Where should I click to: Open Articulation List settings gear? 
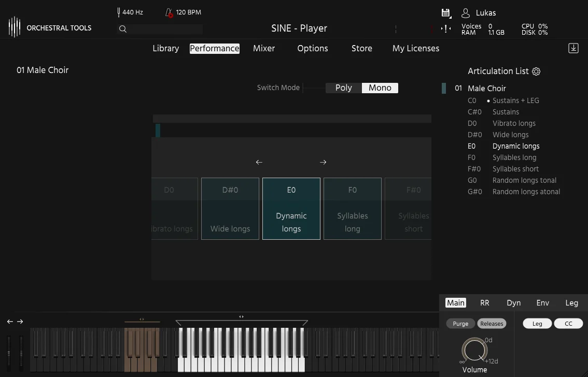click(536, 71)
